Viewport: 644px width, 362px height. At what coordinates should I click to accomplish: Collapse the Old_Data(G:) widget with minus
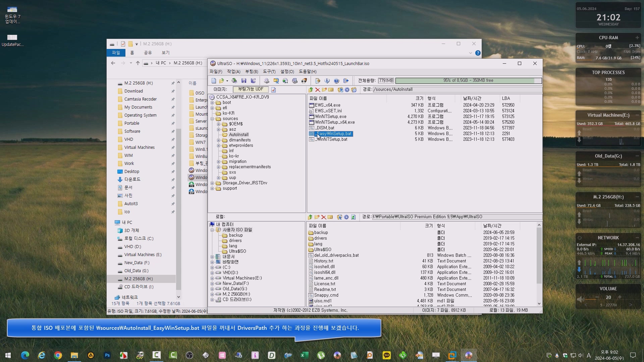[x=637, y=156]
